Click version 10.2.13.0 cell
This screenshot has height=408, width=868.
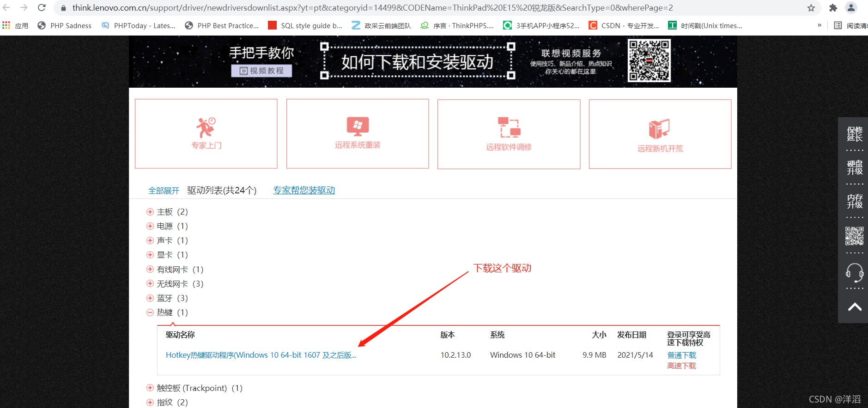point(455,355)
